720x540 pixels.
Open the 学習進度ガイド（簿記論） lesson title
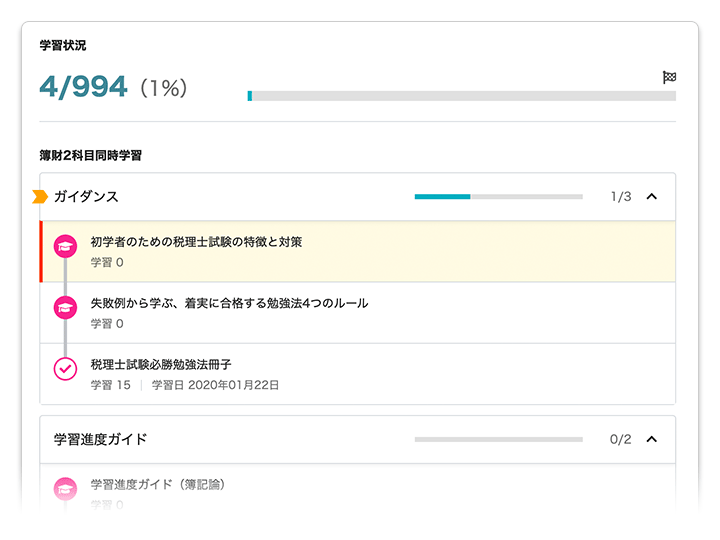157,485
